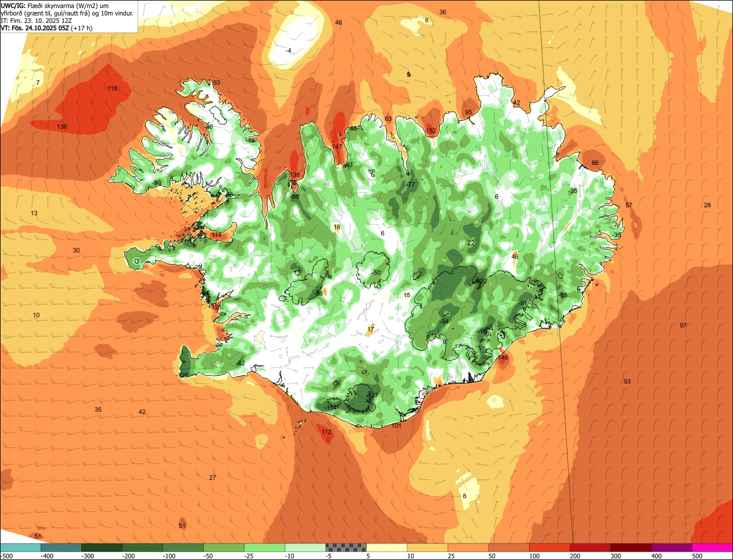Select the '22' value in the eastern highlands
733x560 pixels.
point(471,243)
